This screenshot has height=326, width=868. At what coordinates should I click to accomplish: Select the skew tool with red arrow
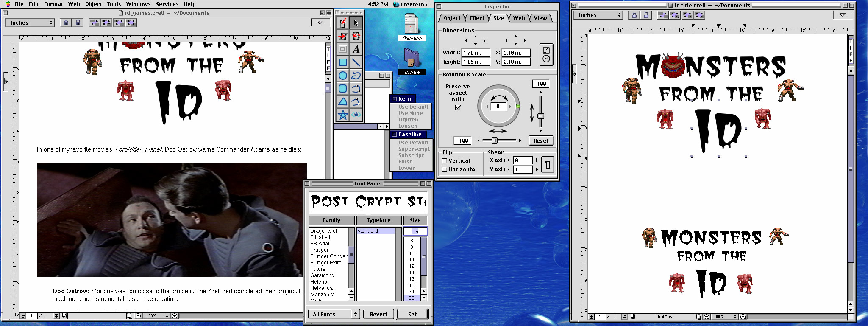pos(343,36)
